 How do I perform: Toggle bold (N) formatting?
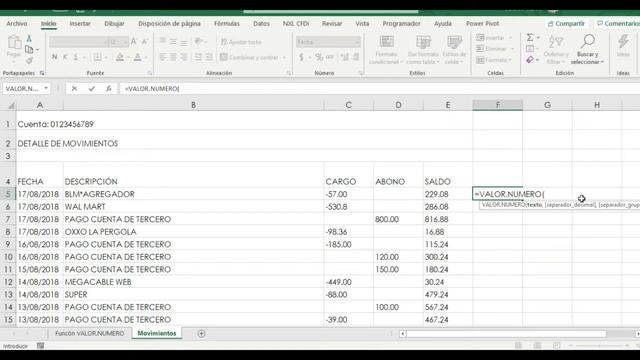pyautogui.click(x=54, y=57)
